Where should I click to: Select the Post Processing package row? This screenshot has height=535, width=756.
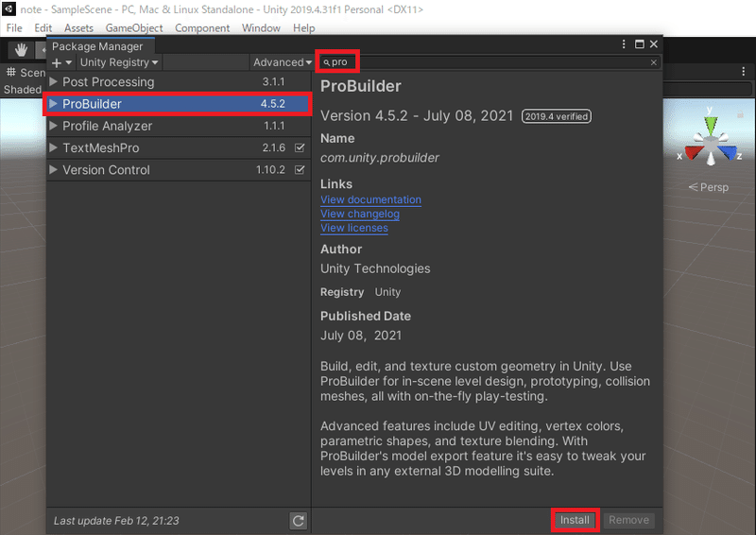pyautogui.click(x=179, y=81)
